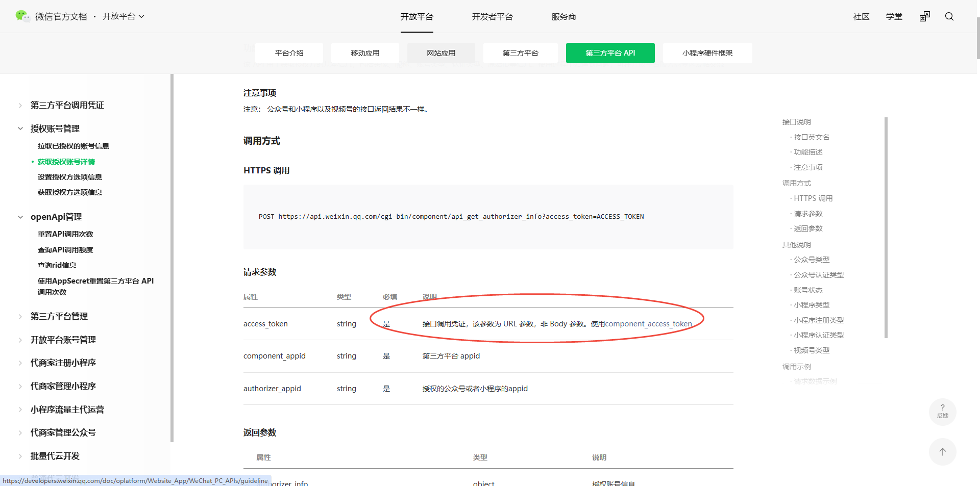This screenshot has width=980, height=486.
Task: Open the search magnifier icon
Action: click(x=949, y=16)
